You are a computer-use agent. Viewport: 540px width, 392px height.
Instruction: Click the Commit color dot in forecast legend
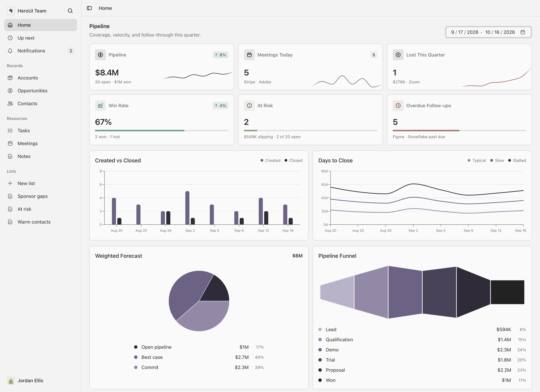(136, 367)
